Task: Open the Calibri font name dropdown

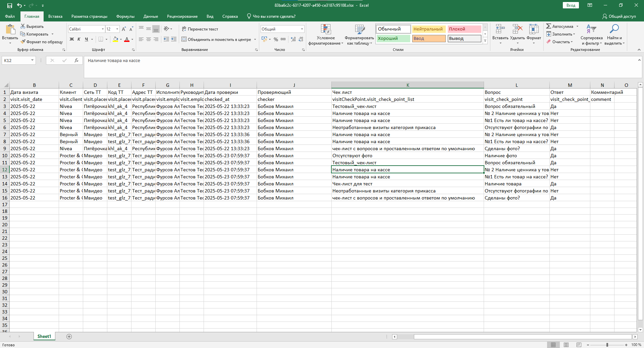Action: point(103,29)
